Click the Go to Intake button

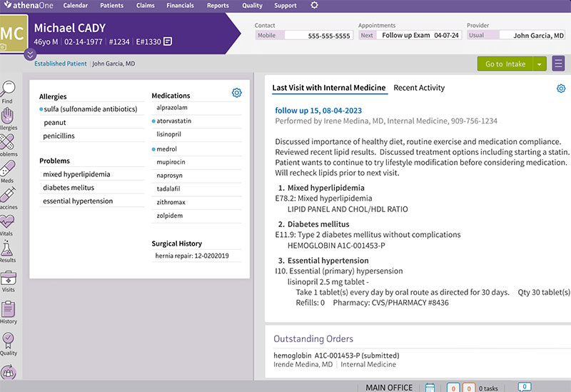[x=505, y=64]
